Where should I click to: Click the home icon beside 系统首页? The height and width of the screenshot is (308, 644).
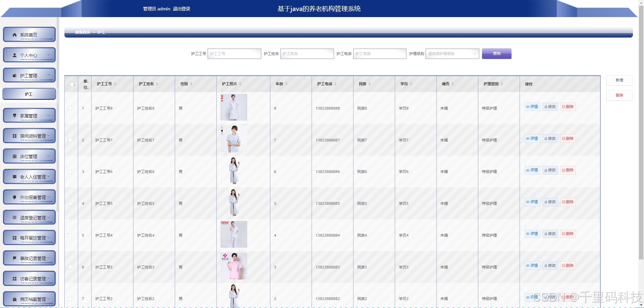(14, 35)
